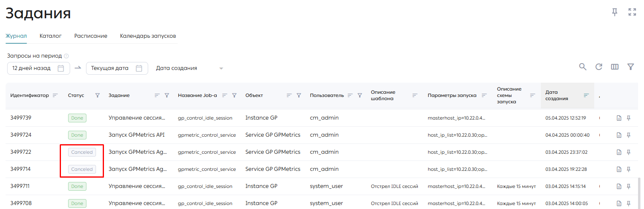The width and height of the screenshot is (644, 209).
Task: Toggle sorting on Дата создания column
Action: tap(586, 95)
